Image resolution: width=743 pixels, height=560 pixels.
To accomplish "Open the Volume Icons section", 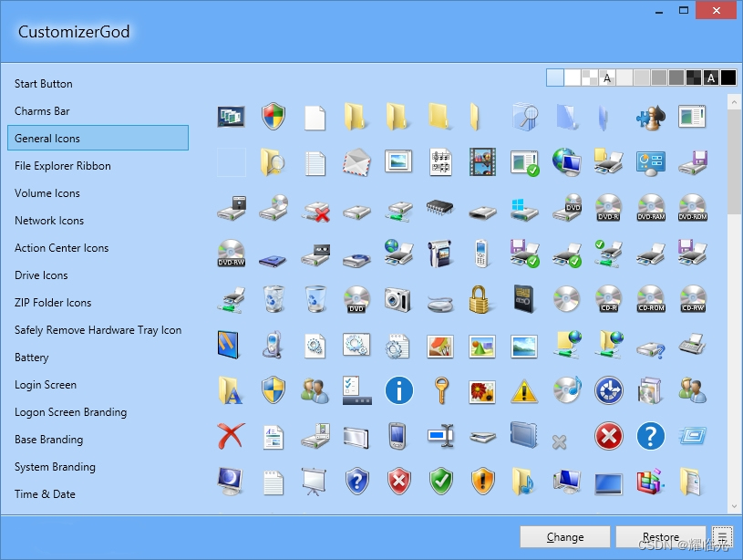I will [x=47, y=193].
